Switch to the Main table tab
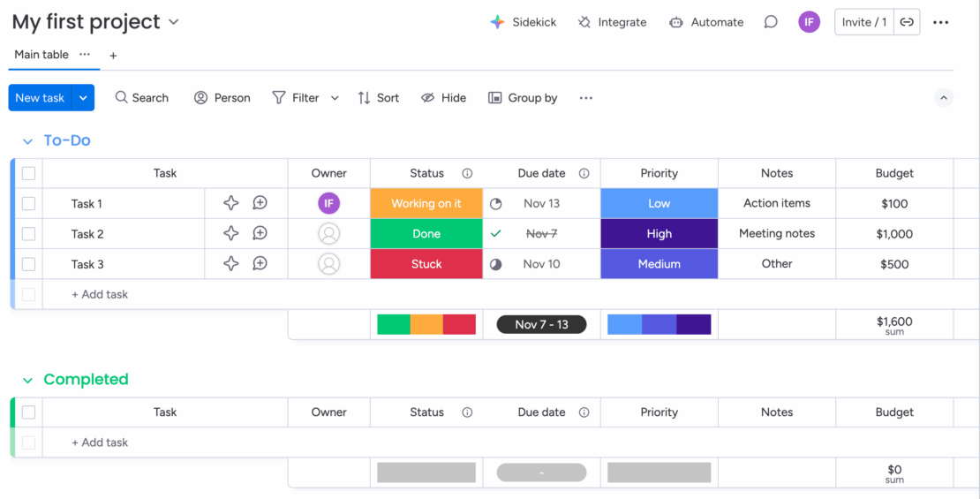Viewport: 980px width, 499px height. click(x=41, y=55)
